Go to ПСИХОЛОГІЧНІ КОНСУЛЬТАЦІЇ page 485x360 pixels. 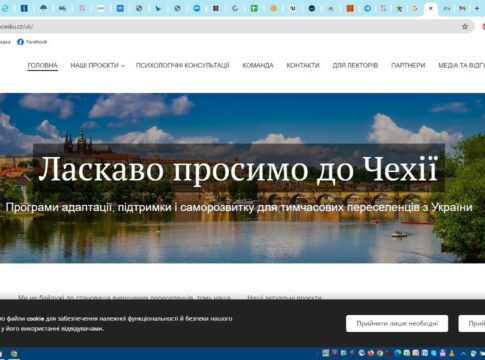coord(182,65)
